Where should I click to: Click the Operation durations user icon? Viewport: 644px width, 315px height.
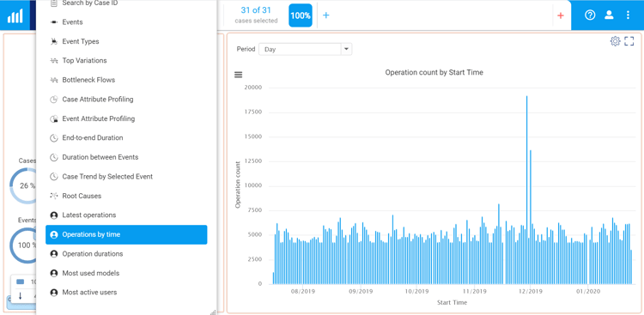53,254
